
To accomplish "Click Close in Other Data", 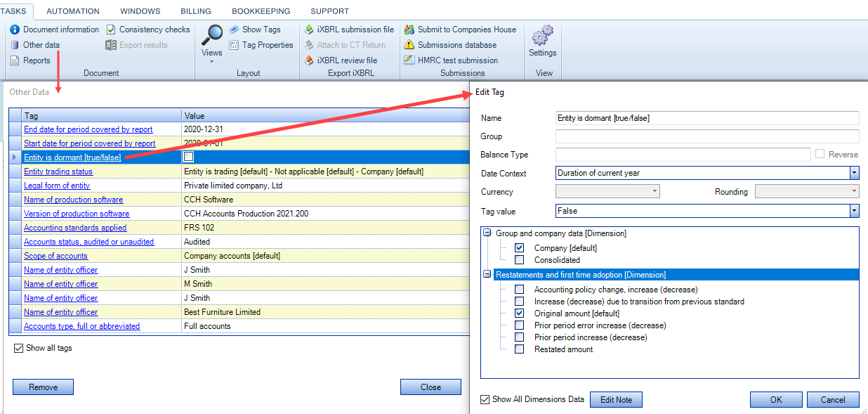I will click(430, 387).
